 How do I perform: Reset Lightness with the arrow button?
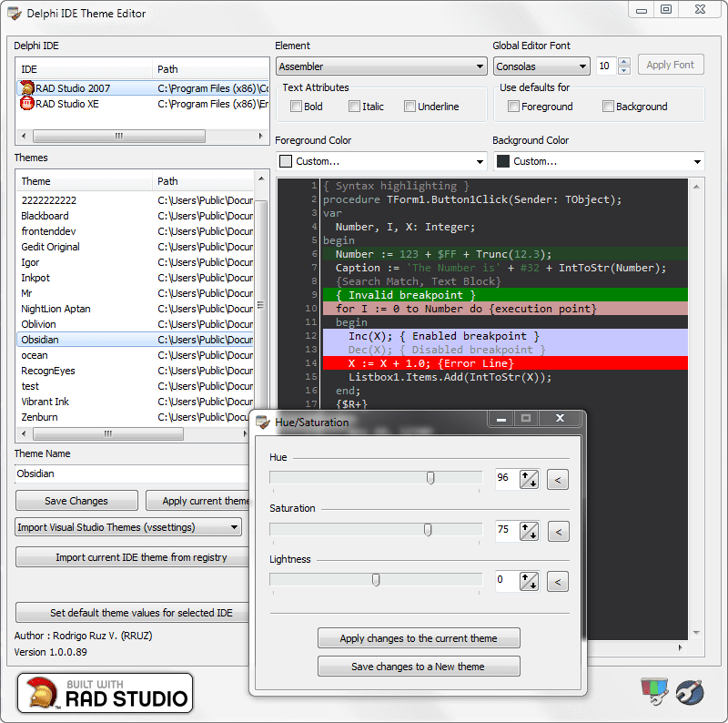[558, 581]
